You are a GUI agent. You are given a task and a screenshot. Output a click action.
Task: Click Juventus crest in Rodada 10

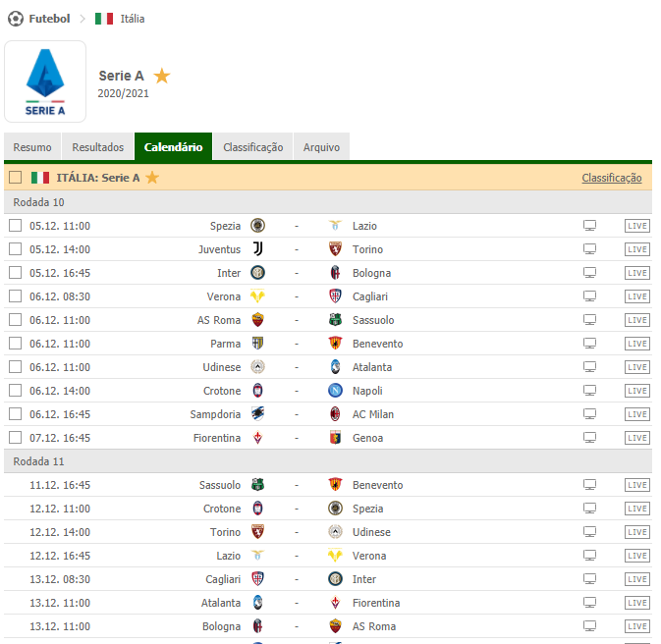pos(257,249)
